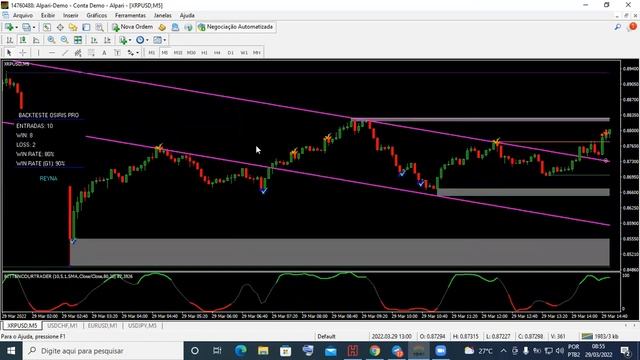Switch to the EURUSD,M1 chart tab

point(102,326)
